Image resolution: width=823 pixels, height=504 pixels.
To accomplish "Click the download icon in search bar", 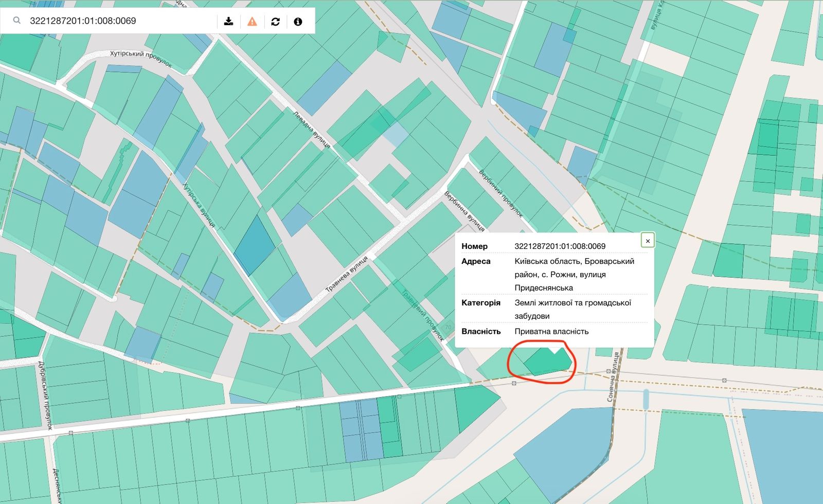I will [229, 21].
